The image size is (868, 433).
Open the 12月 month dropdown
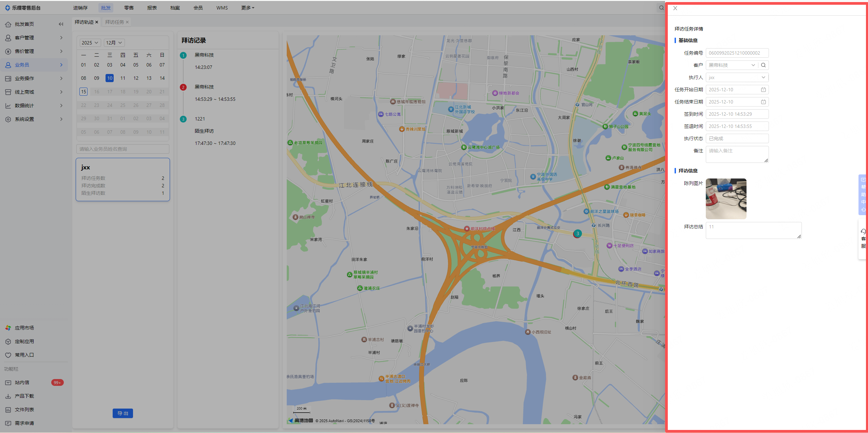click(114, 43)
